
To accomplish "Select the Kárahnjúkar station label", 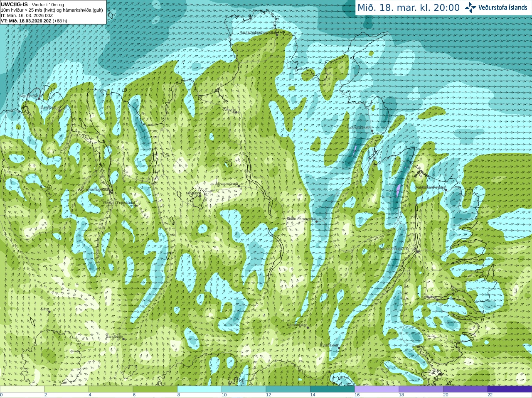I will pos(297,325).
